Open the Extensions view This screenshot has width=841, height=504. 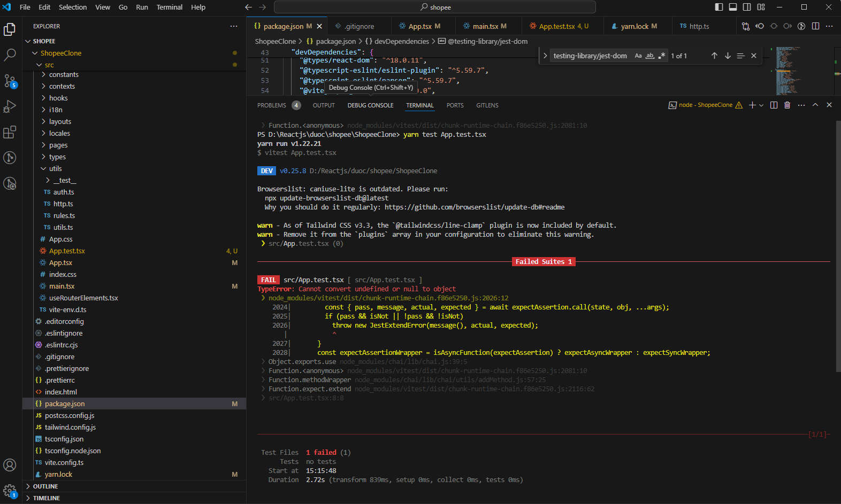tap(10, 132)
